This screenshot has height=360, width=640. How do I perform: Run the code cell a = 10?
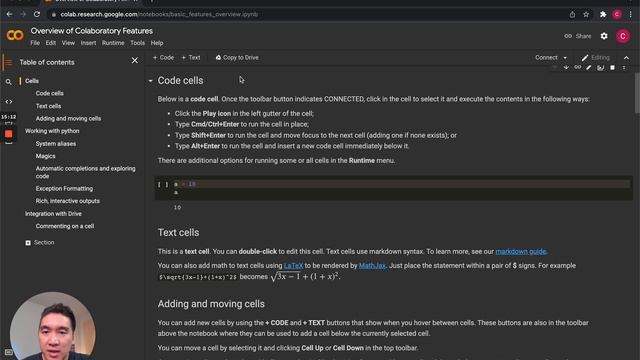click(163, 184)
